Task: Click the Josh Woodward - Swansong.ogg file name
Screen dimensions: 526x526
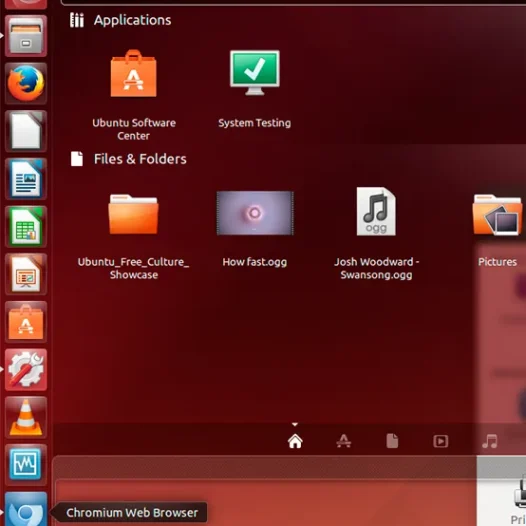Action: [376, 268]
